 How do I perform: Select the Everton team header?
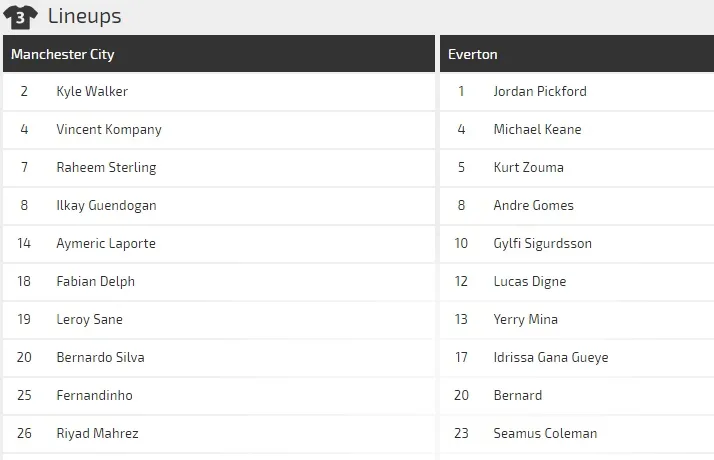[x=473, y=54]
